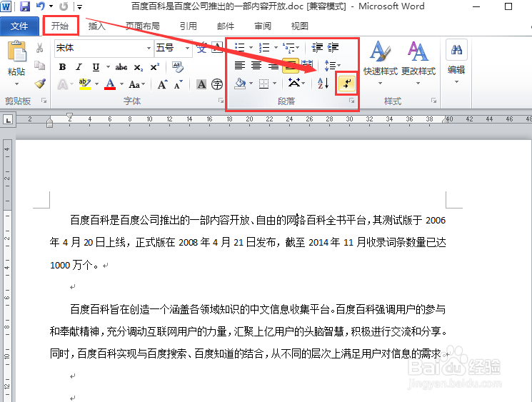Apply border grid icon to paragraph
The image size is (532, 402).
coord(264,84)
